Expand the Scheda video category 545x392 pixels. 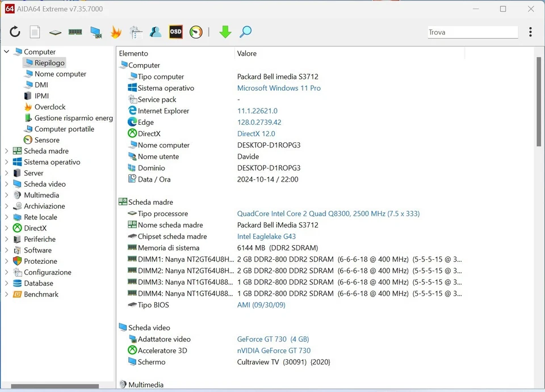pyautogui.click(x=6, y=184)
